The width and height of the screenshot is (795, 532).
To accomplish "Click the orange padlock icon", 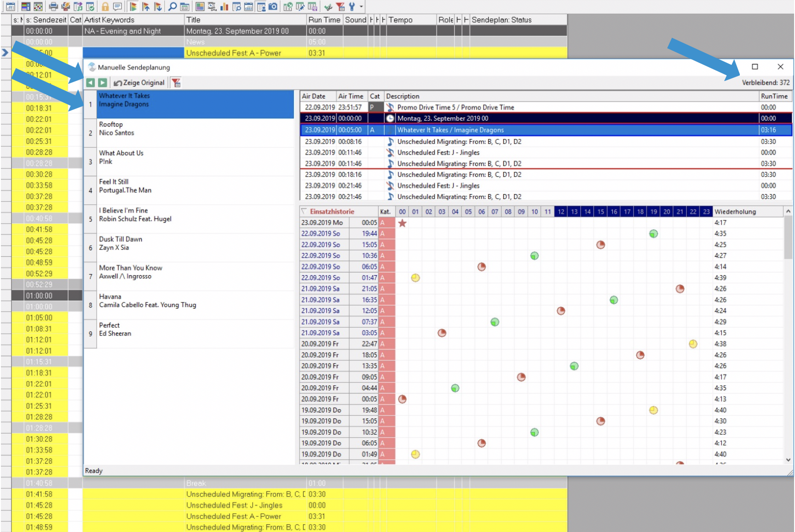I will pyautogui.click(x=105, y=6).
